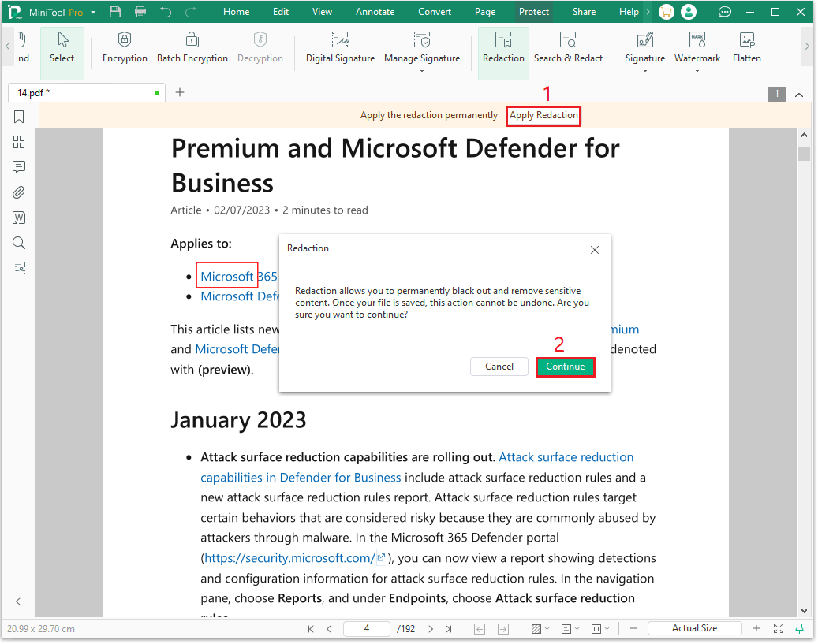Open the Attachments panel in the sidebar

click(18, 192)
